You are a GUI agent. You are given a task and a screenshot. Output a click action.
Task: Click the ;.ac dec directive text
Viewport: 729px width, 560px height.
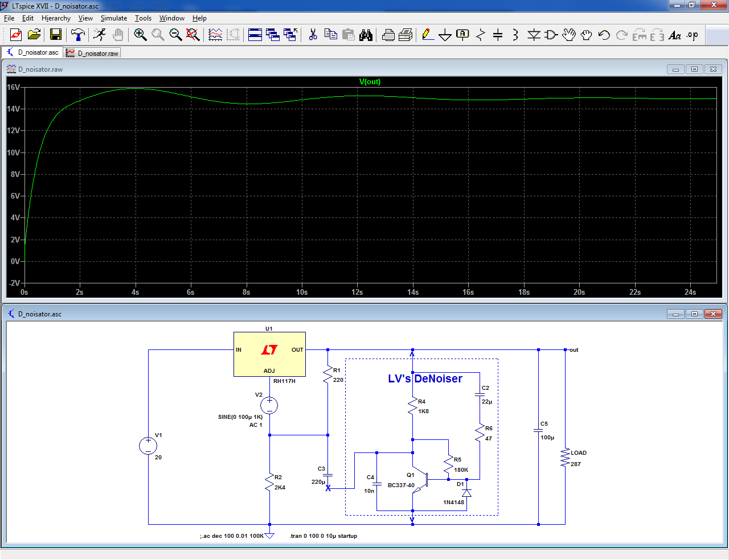pos(232,536)
